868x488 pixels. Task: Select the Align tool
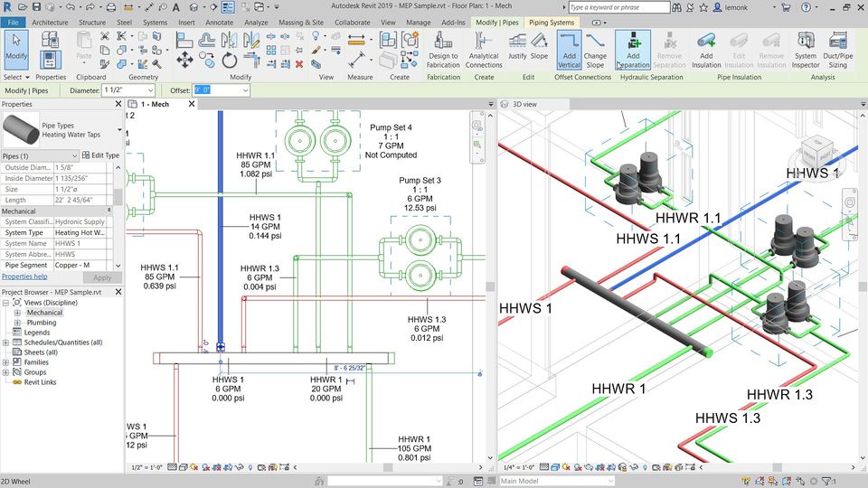coord(184,40)
